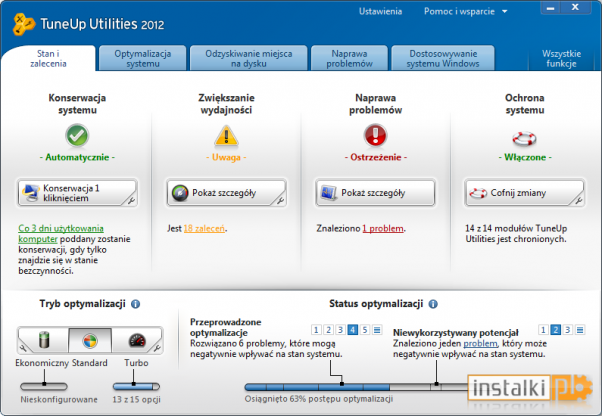Image resolution: width=602 pixels, height=416 pixels.
Task: Click the green checkmark status icon
Action: [x=77, y=135]
